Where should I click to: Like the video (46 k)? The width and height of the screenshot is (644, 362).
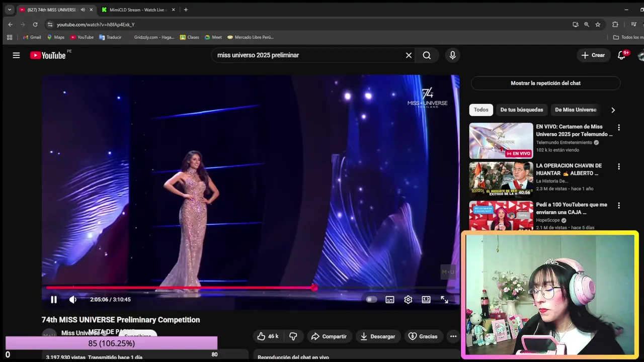coord(268,336)
